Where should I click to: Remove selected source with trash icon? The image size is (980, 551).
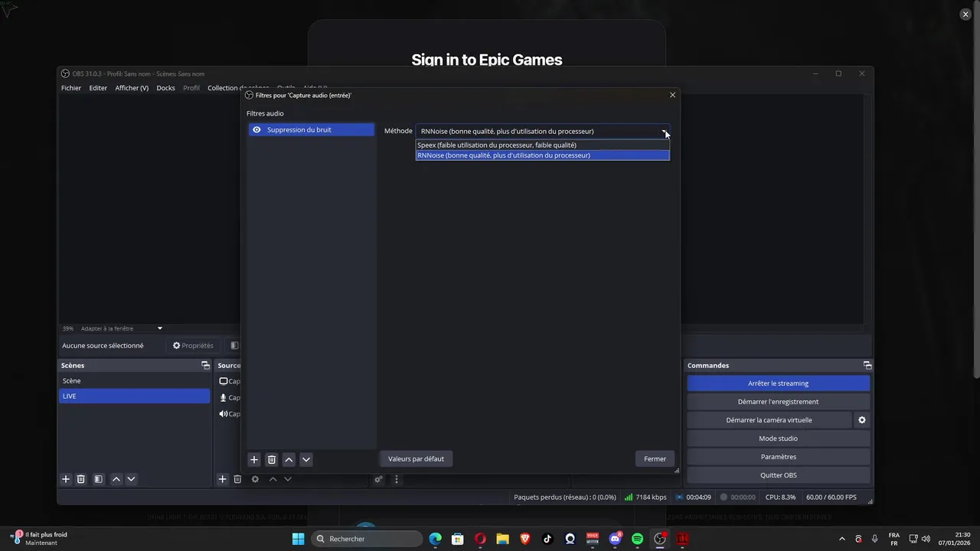[237, 479]
